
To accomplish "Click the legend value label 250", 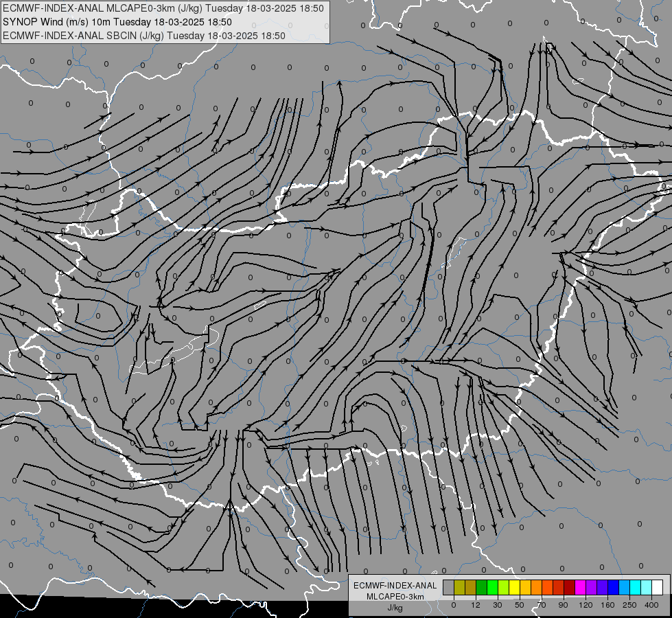I will click(629, 605).
